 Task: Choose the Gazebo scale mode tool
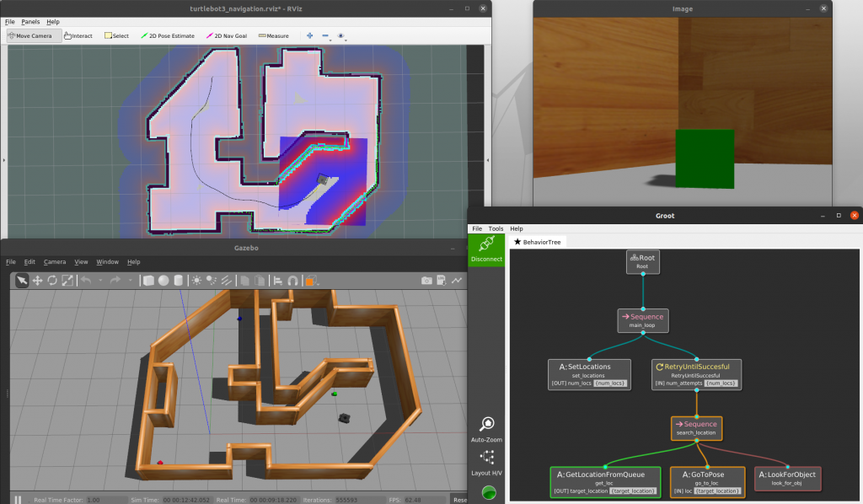(x=67, y=281)
